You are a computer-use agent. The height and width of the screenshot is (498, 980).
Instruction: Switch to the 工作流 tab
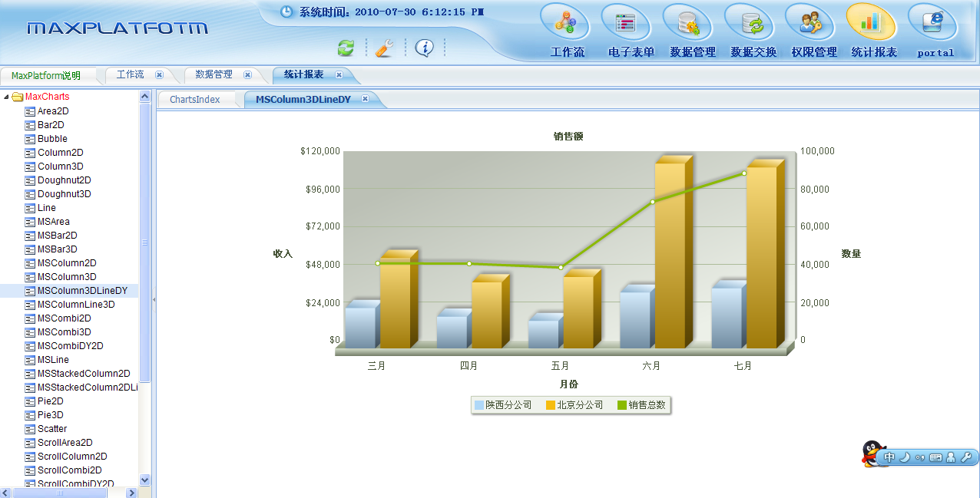(130, 74)
